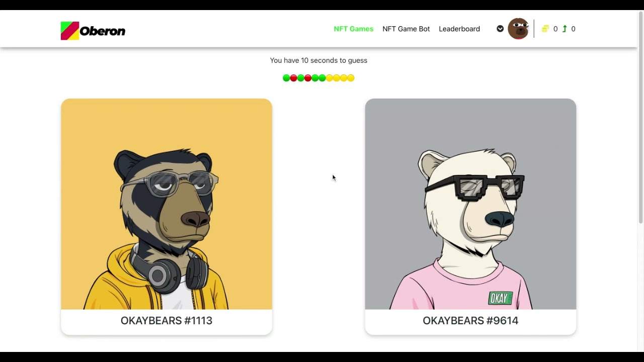
Task: Open the NFT Games tab
Action: tap(354, 29)
